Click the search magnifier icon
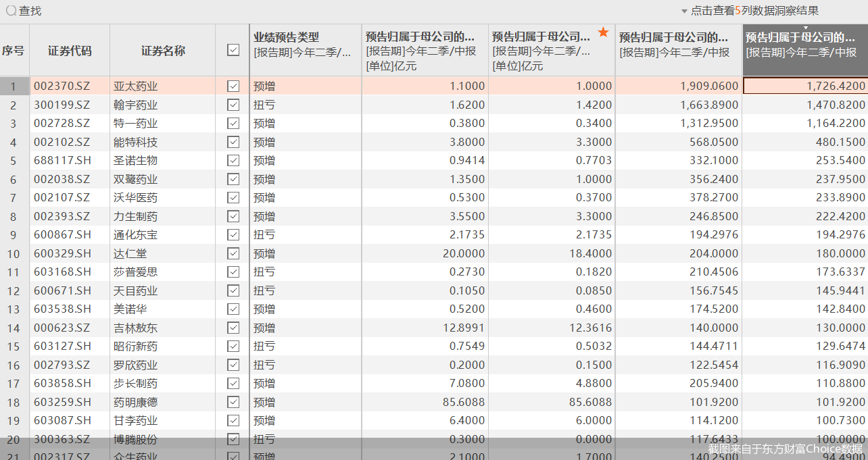 11,11
